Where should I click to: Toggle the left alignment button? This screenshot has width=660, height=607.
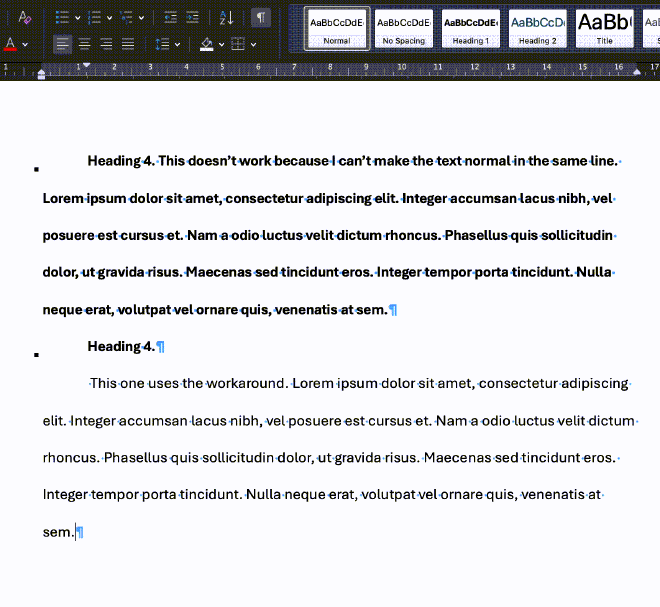pos(62,44)
